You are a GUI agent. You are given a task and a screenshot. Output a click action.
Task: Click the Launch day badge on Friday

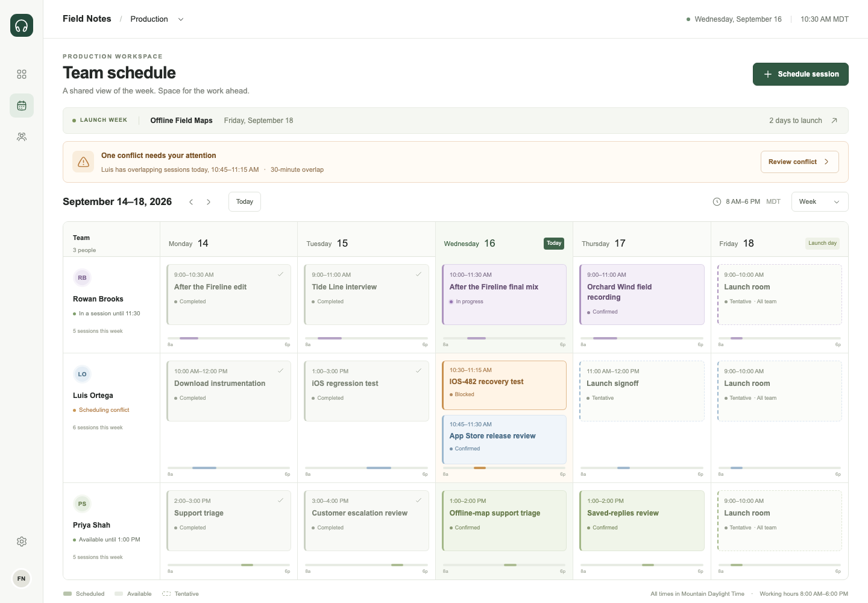click(x=823, y=244)
